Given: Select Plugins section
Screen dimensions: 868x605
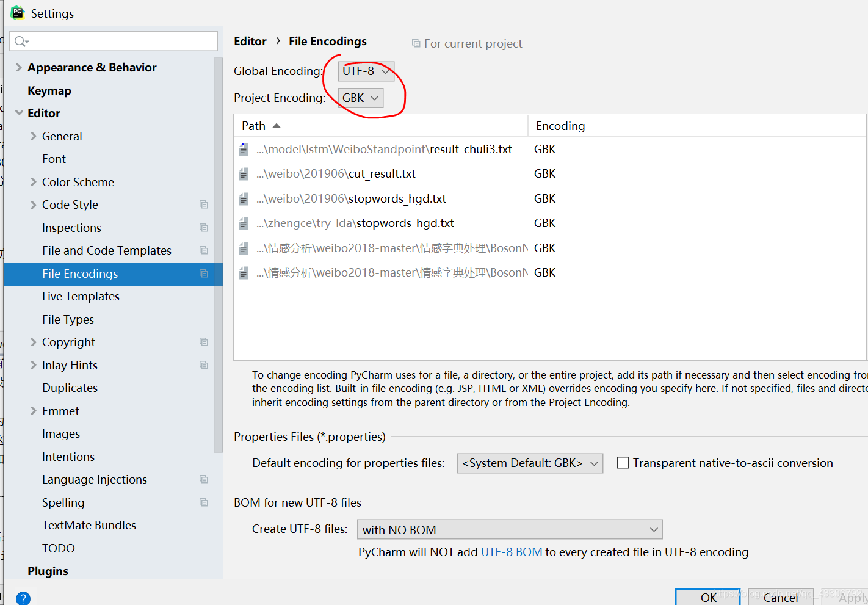Looking at the screenshot, I should click(48, 571).
